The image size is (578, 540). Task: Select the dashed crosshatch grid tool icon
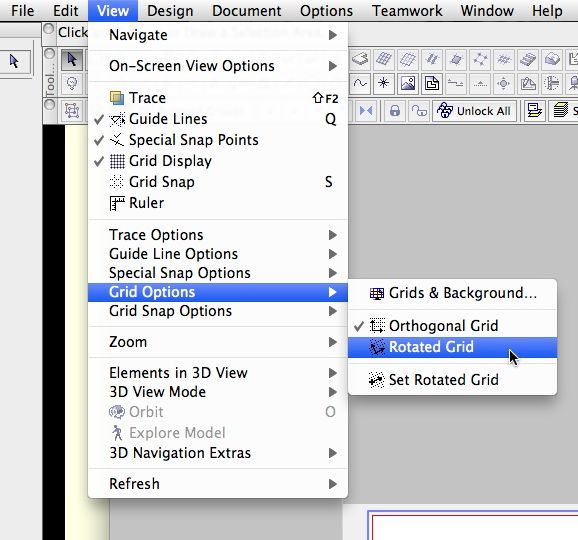click(504, 59)
